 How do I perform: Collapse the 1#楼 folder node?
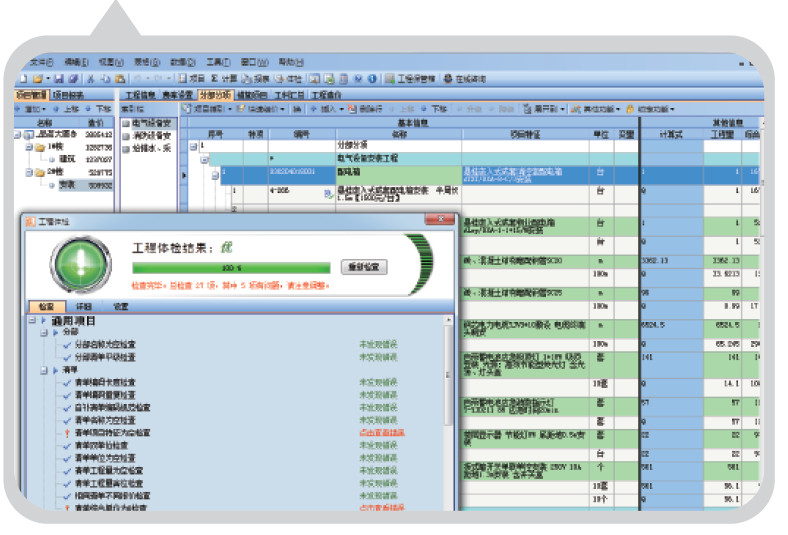point(29,146)
